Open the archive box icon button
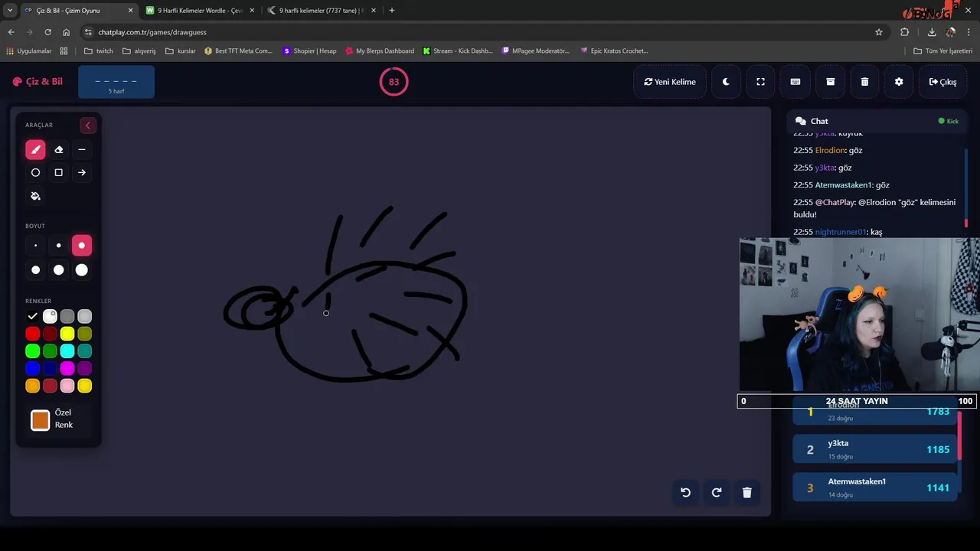The width and height of the screenshot is (980, 551). point(830,82)
